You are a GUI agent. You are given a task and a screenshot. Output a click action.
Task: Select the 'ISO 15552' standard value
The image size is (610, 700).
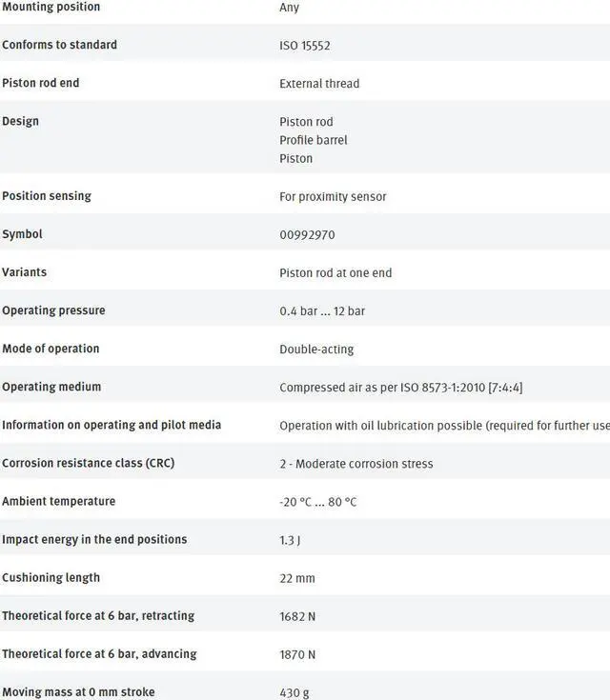click(305, 45)
